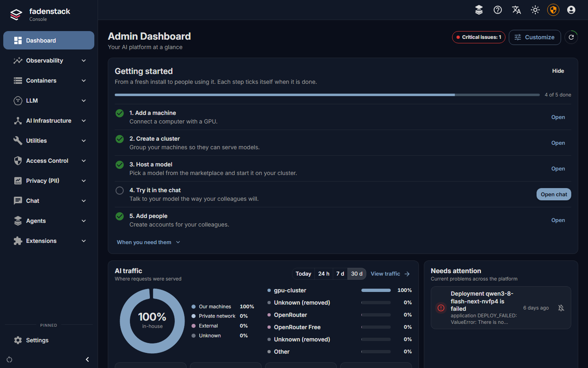Open the user account profile icon

tap(571, 10)
